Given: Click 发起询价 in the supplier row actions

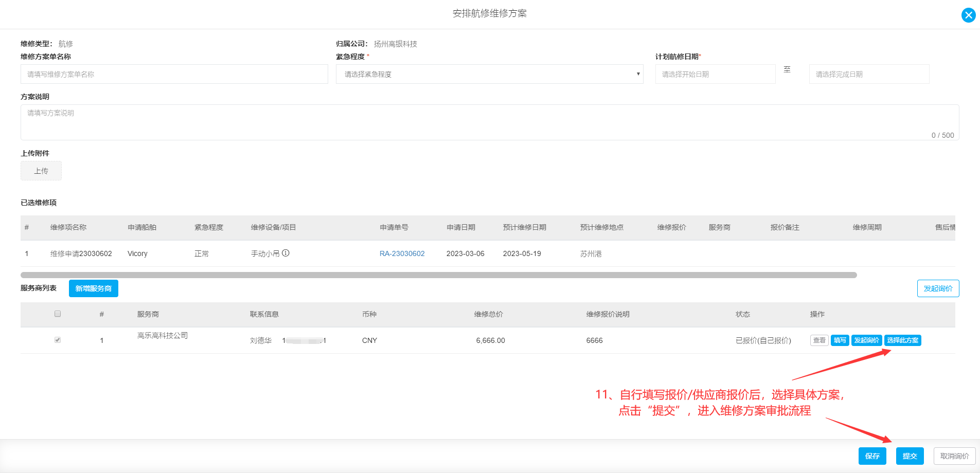Looking at the screenshot, I should 866,340.
